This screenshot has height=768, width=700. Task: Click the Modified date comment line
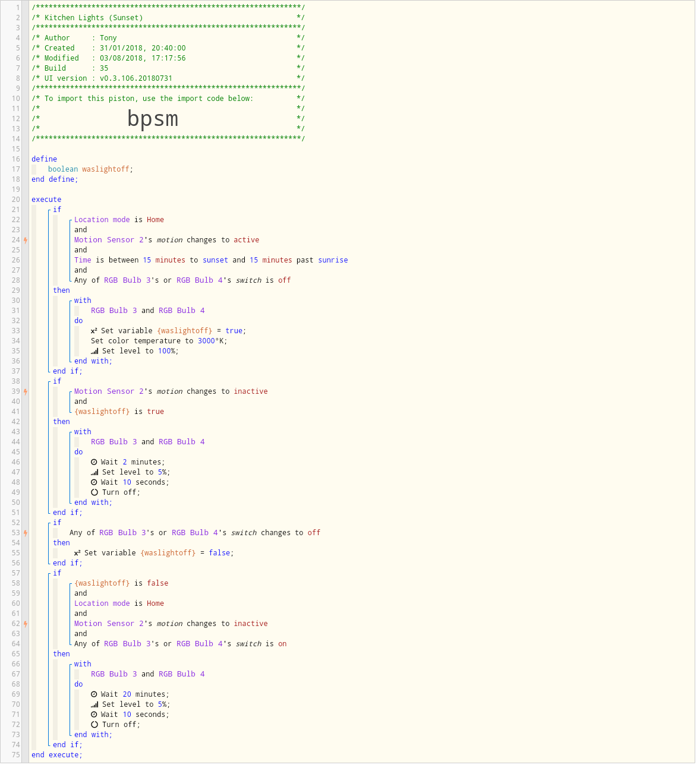[168, 58]
